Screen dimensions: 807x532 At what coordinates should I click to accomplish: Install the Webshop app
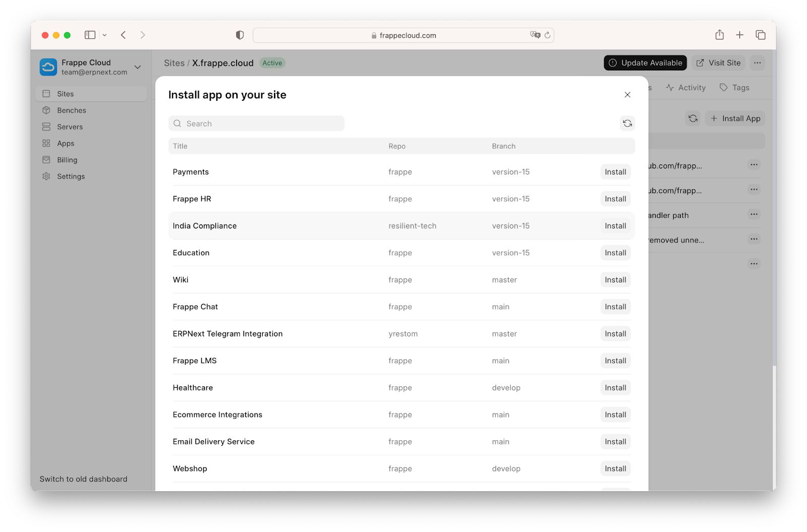tap(615, 469)
